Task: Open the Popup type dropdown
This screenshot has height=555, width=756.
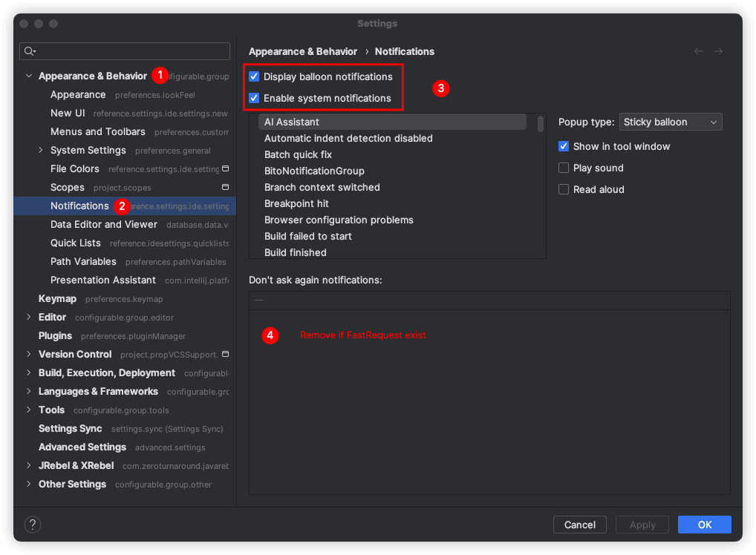Action: (x=671, y=122)
